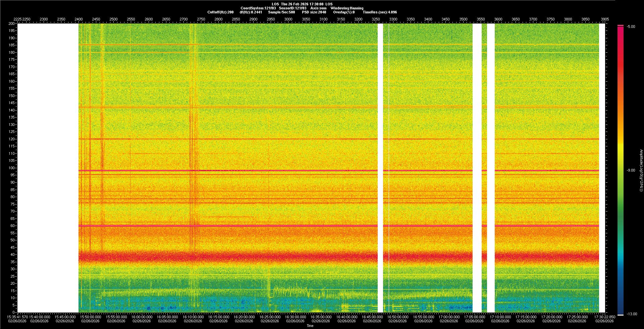644x329 pixels.
Task: Click the Windowing:Hanning header label
Action: tap(347, 8)
